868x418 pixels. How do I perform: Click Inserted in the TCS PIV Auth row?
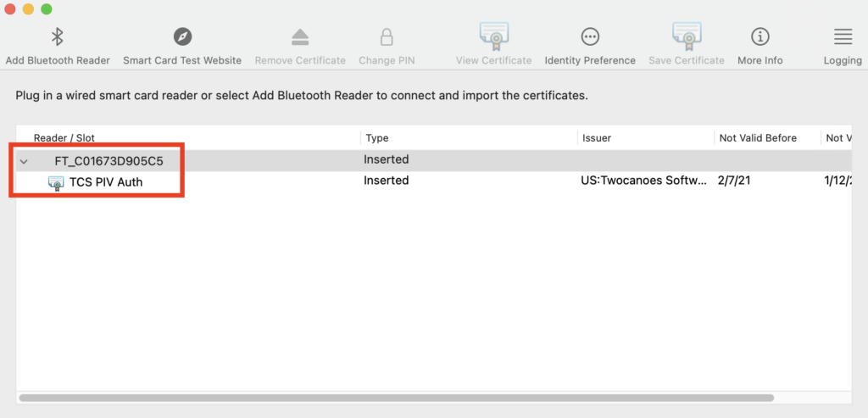386,181
